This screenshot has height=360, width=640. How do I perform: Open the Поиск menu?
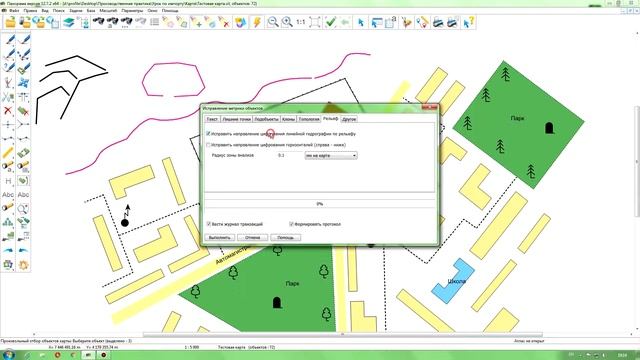tap(58, 11)
